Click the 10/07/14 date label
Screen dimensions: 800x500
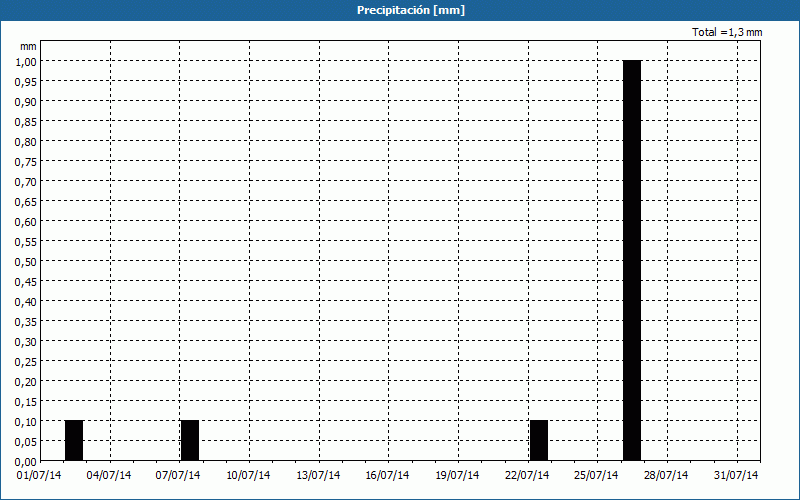coord(248,475)
